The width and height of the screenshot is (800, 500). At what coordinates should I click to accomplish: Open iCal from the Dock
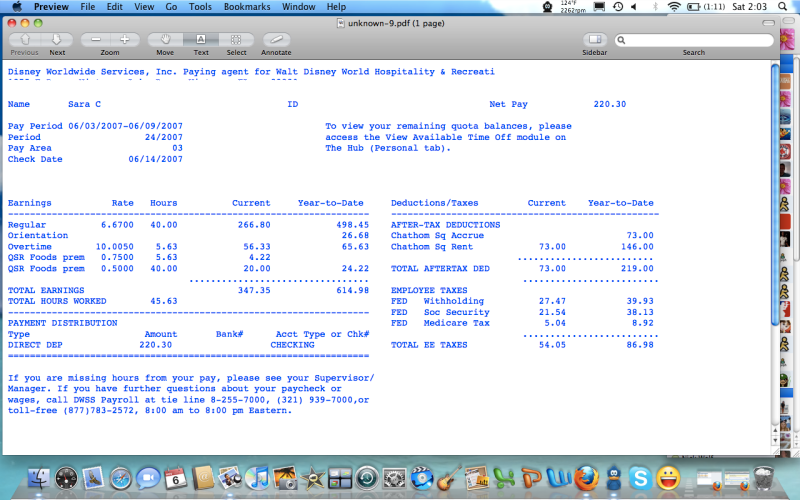point(175,478)
